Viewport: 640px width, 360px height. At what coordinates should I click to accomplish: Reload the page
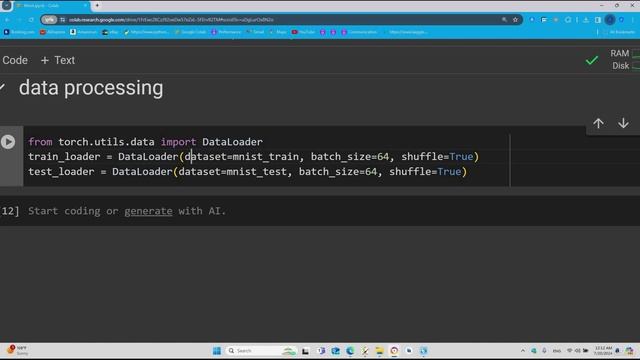31,20
